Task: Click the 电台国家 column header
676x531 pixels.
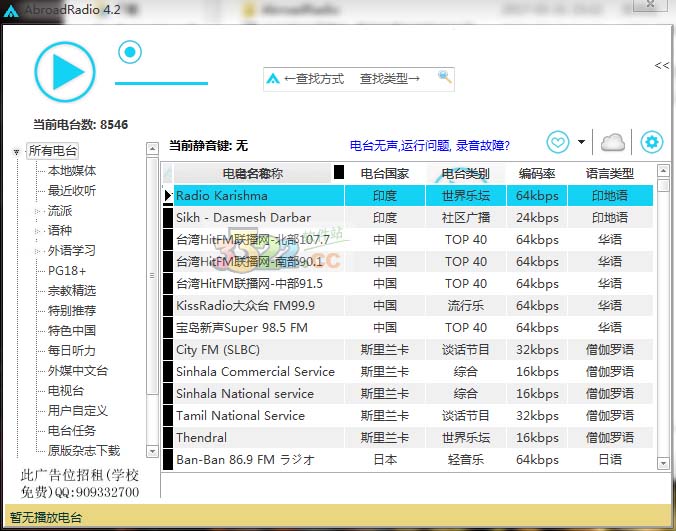Action: [x=385, y=173]
